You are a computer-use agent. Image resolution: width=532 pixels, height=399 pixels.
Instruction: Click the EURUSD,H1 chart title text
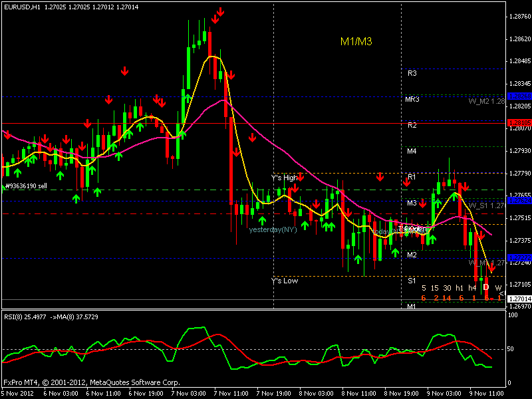click(x=71, y=7)
